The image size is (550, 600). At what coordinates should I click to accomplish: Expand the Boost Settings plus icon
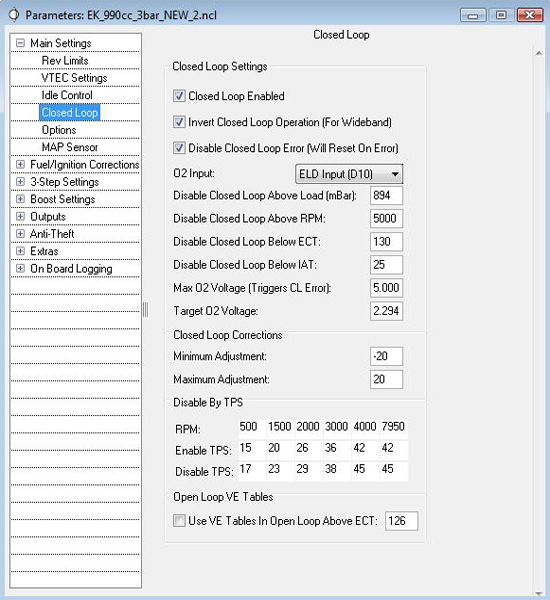pyautogui.click(x=20, y=199)
